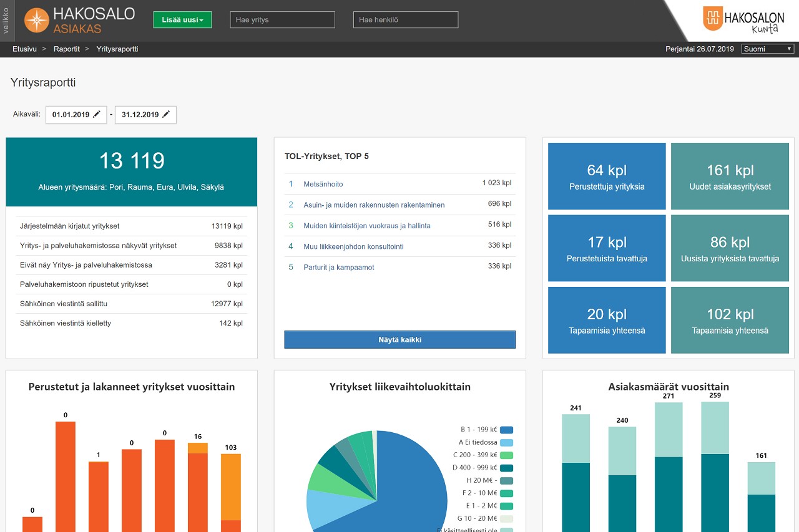Open the vertical valikko side tab
The height and width of the screenshot is (532, 799).
click(x=6, y=20)
